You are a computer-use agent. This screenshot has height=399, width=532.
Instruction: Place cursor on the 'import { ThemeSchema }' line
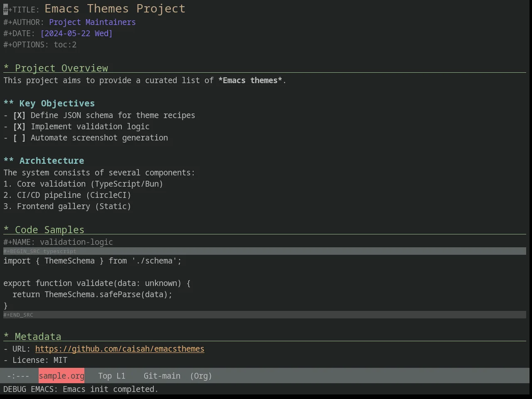[x=92, y=261]
